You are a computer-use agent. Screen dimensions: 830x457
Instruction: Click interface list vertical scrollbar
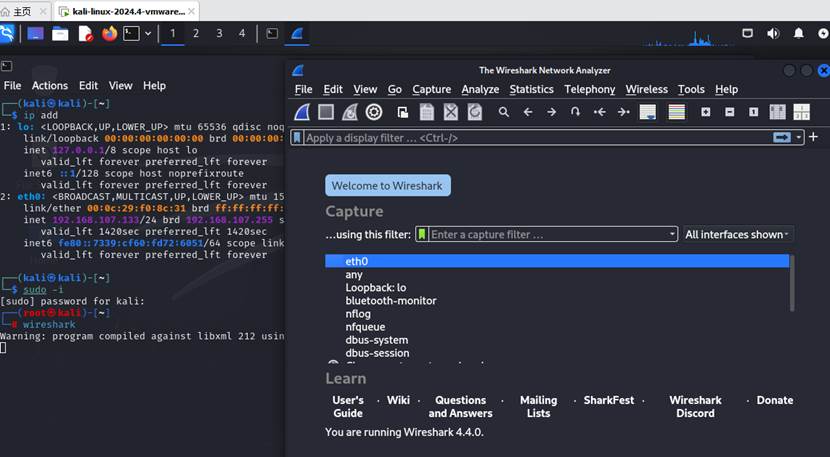[792, 283]
